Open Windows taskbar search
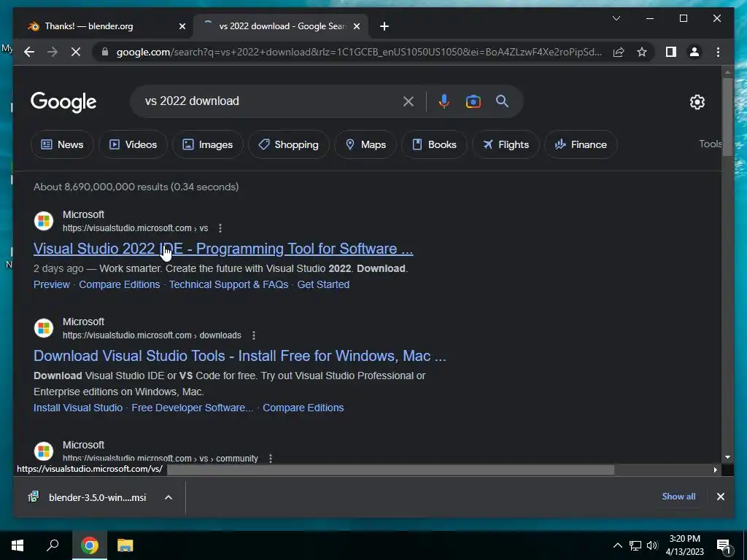This screenshot has height=560, width=747. pos(53,545)
